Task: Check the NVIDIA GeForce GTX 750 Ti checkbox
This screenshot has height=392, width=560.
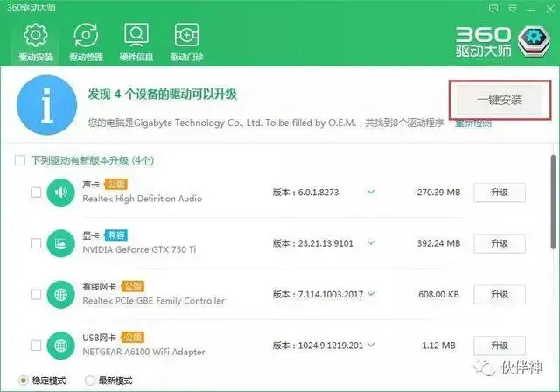Action: tap(36, 243)
